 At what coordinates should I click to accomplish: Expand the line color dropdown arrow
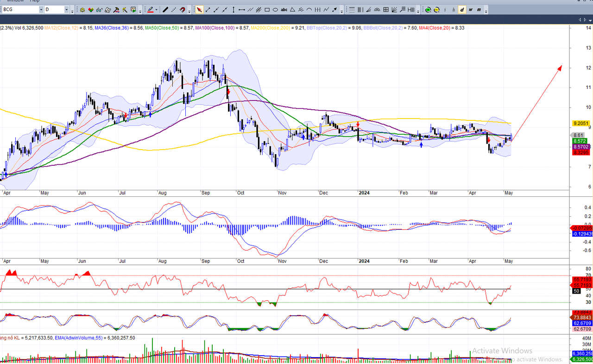point(157,10)
